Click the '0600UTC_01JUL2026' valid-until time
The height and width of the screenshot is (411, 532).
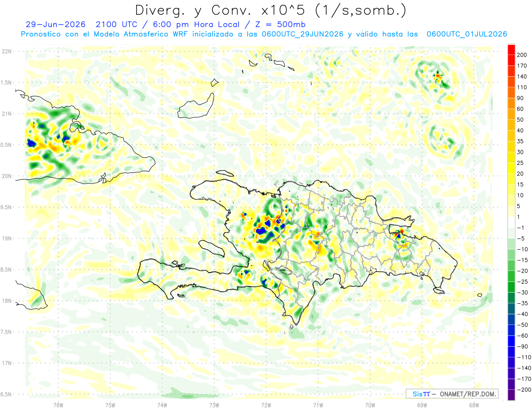(466, 34)
